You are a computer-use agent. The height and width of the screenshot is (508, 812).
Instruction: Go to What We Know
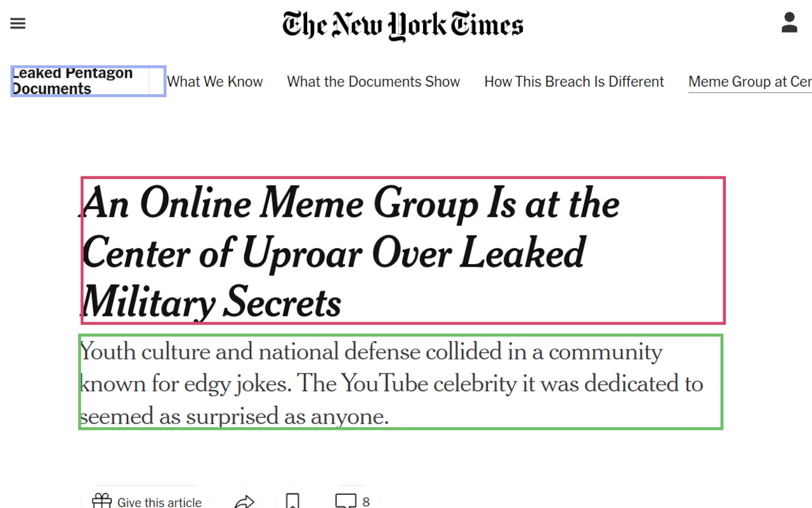point(215,81)
